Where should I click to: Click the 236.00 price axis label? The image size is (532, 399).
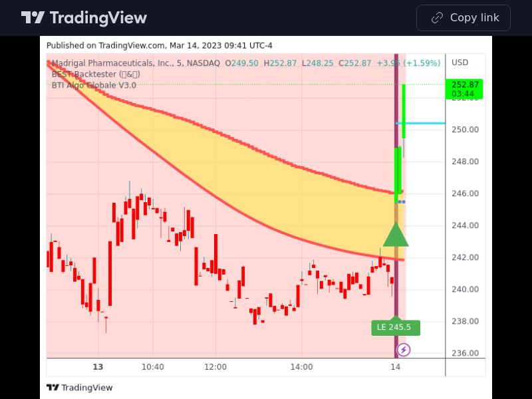(465, 353)
